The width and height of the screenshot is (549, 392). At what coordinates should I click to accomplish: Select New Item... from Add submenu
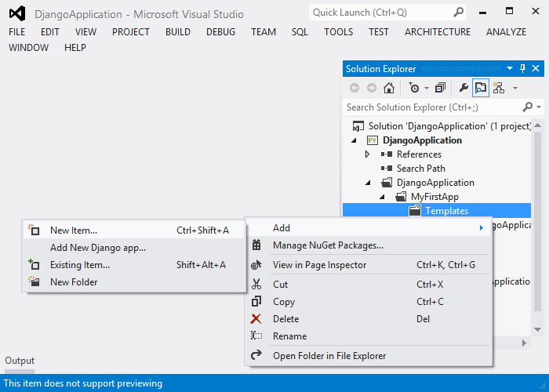point(134,230)
